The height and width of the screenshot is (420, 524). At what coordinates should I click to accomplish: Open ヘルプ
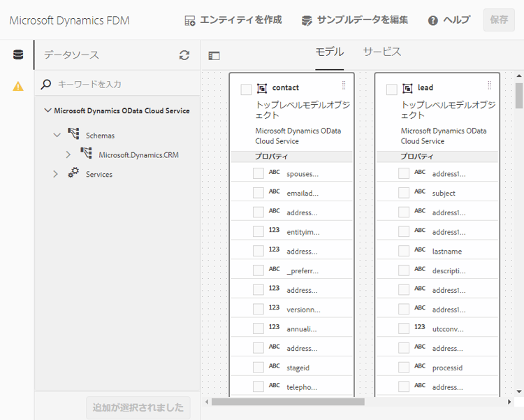point(449,20)
